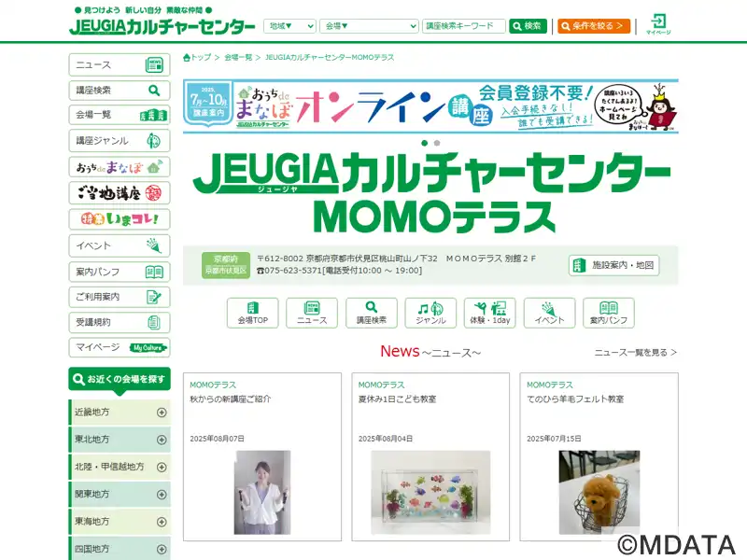Open the 地域 region dropdown
This screenshot has width=747, height=560.
289,26
